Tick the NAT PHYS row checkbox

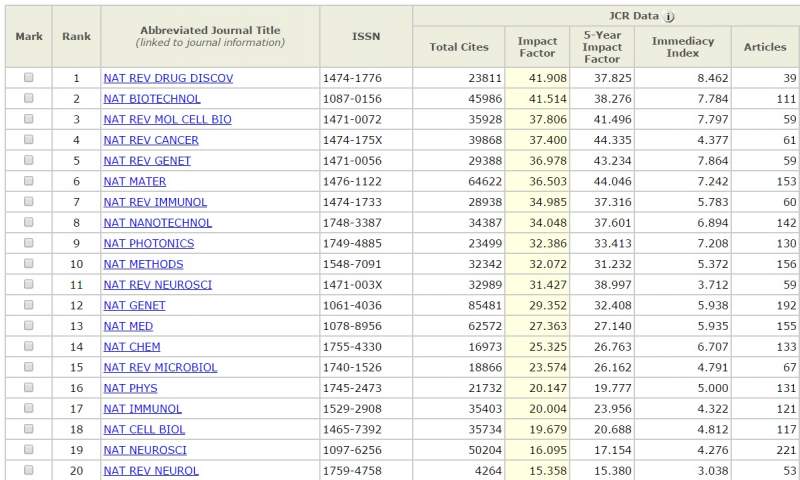[29, 387]
